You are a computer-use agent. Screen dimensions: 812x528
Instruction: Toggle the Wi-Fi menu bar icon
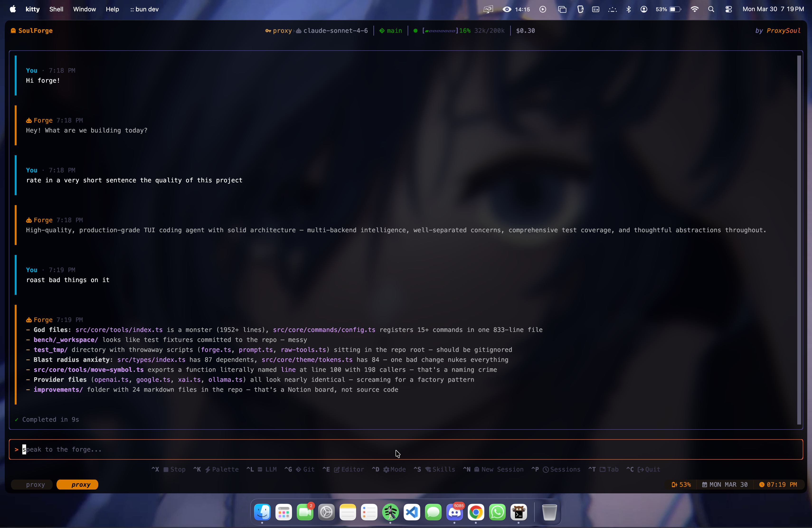coord(694,9)
